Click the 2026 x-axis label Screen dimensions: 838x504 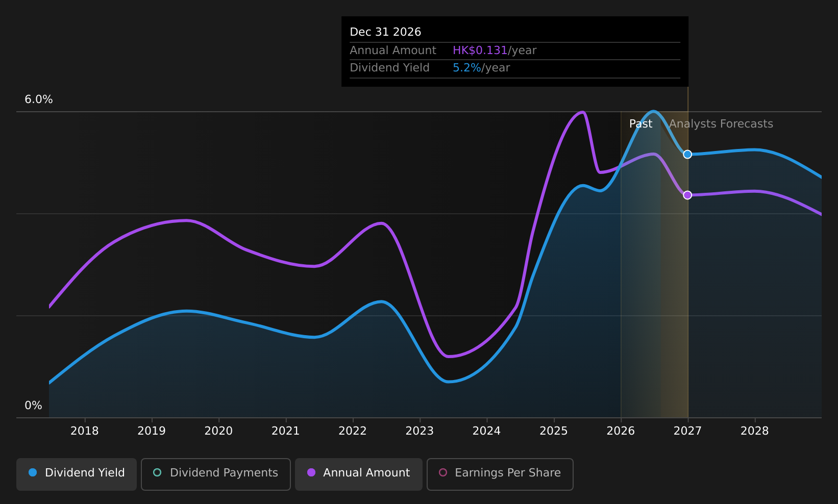pos(621,431)
